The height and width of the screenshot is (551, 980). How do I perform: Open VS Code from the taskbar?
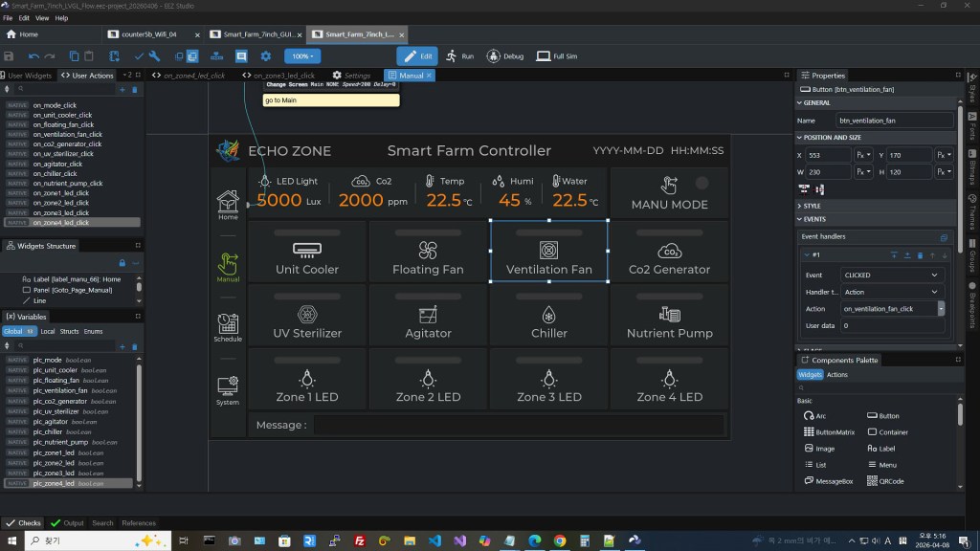click(x=434, y=540)
